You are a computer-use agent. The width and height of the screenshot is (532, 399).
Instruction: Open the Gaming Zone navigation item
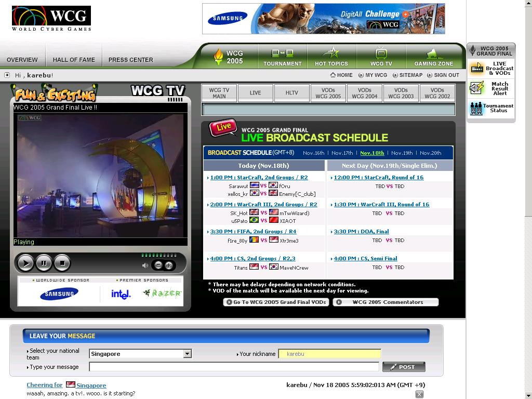pos(434,57)
